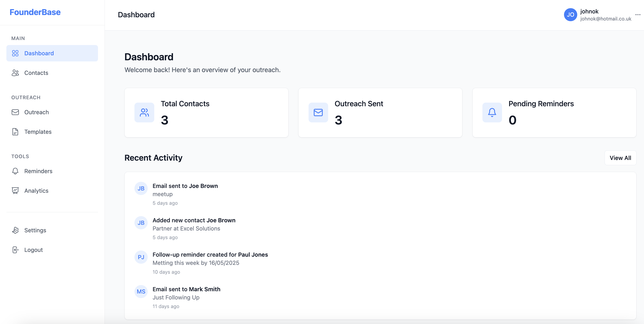The width and height of the screenshot is (644, 324).
Task: Go to the Analytics page
Action: 52,191
